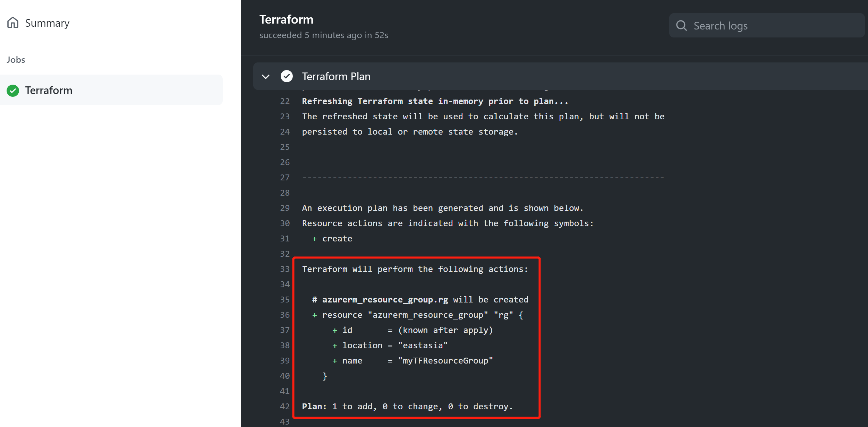Screen dimensions: 868x427
Task: Click the Terraform Plan step success checkmark
Action: pos(287,76)
